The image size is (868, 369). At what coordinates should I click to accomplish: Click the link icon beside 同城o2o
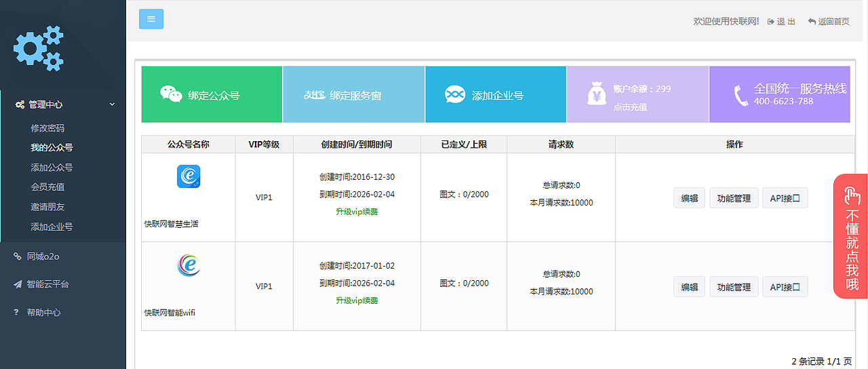pyautogui.click(x=18, y=256)
